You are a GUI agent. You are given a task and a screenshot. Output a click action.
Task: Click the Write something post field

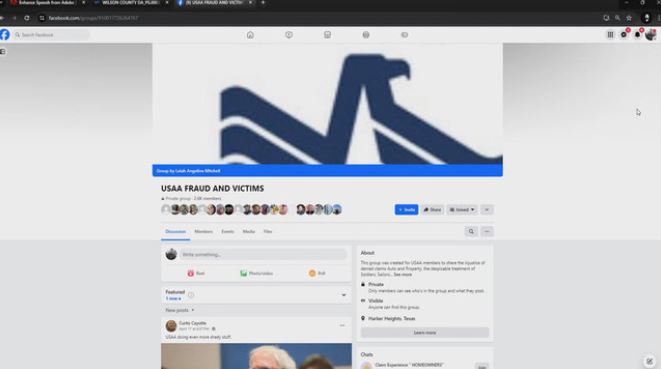coord(263,254)
